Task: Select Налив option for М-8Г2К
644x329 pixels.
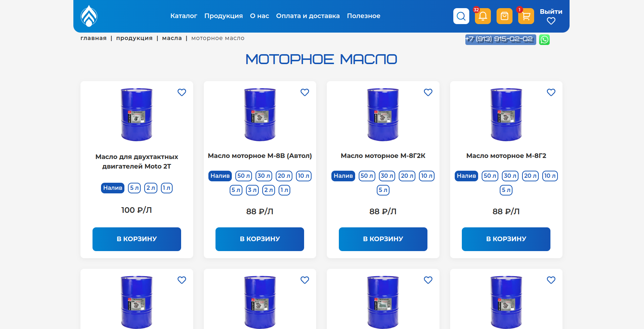Action: [x=343, y=176]
